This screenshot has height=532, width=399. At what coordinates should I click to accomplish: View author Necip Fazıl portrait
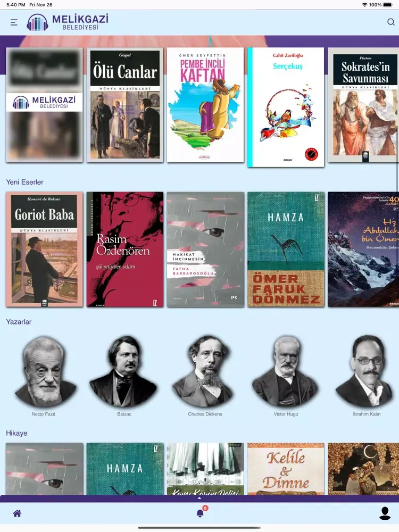point(45,371)
